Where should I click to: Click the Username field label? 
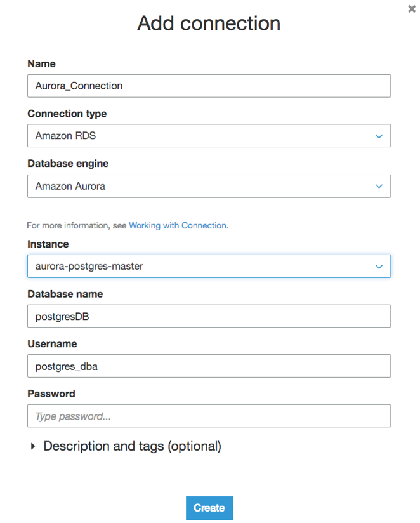coord(52,343)
